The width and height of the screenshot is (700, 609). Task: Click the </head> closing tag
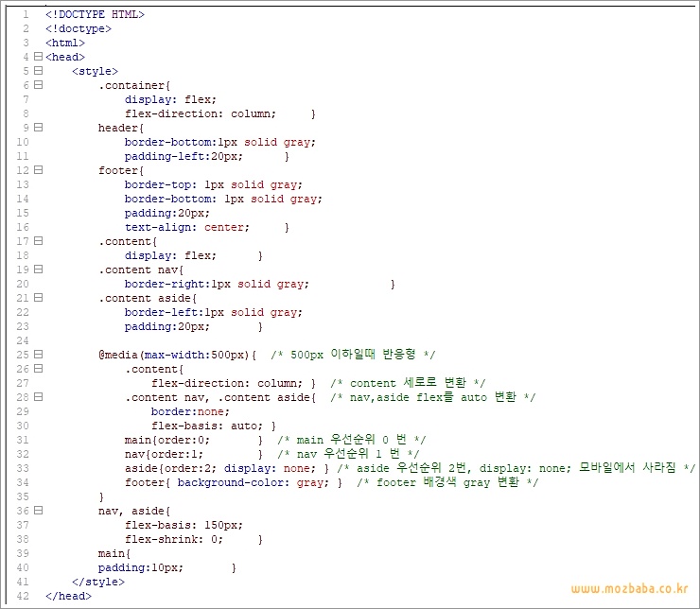point(68,596)
